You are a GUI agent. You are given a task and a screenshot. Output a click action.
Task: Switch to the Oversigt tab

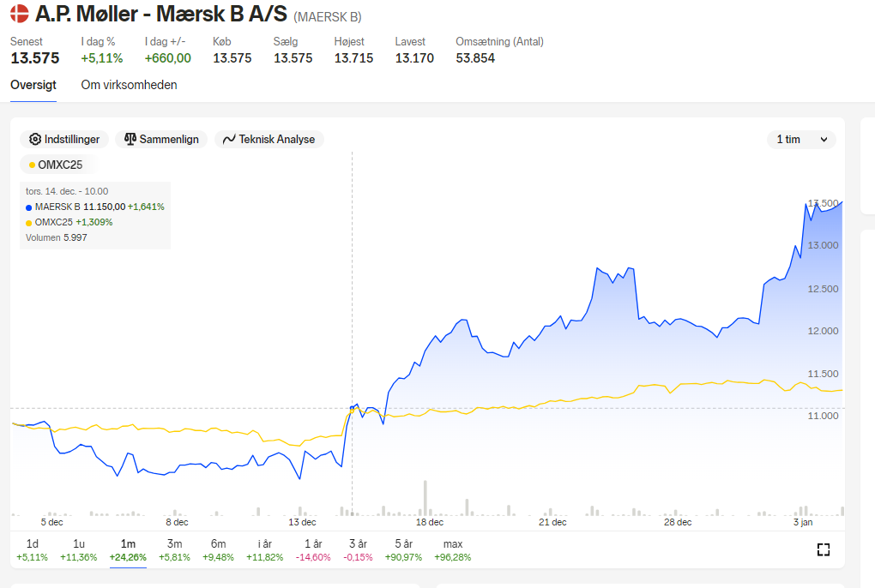[x=33, y=85]
